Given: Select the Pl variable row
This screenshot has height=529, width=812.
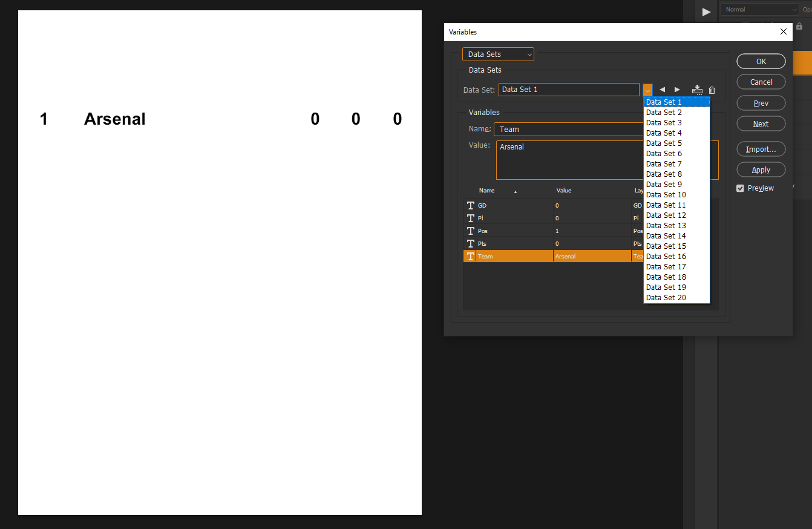Looking at the screenshot, I should (x=553, y=218).
